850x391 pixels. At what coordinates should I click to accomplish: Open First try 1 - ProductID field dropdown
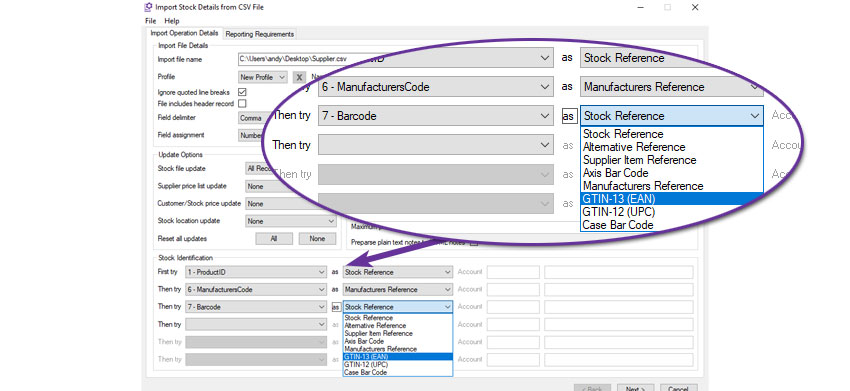(x=256, y=272)
